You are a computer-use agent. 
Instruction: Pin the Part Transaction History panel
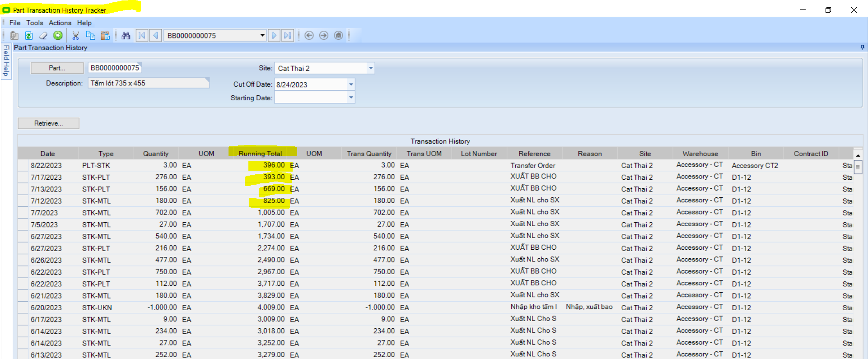pos(862,47)
